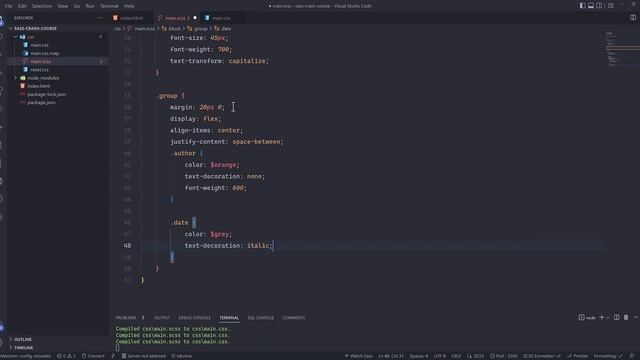Click the .block breadcrumb

[x=171, y=29]
